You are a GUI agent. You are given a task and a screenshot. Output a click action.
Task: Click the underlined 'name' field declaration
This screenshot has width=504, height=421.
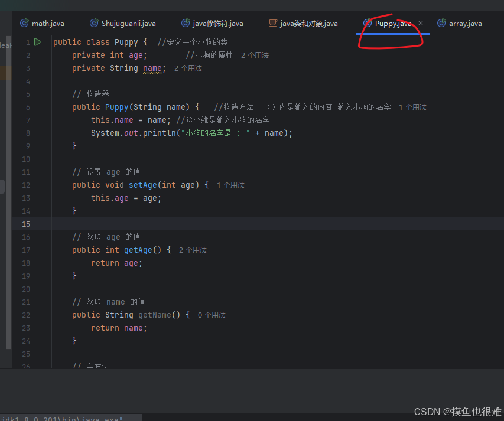(152, 68)
